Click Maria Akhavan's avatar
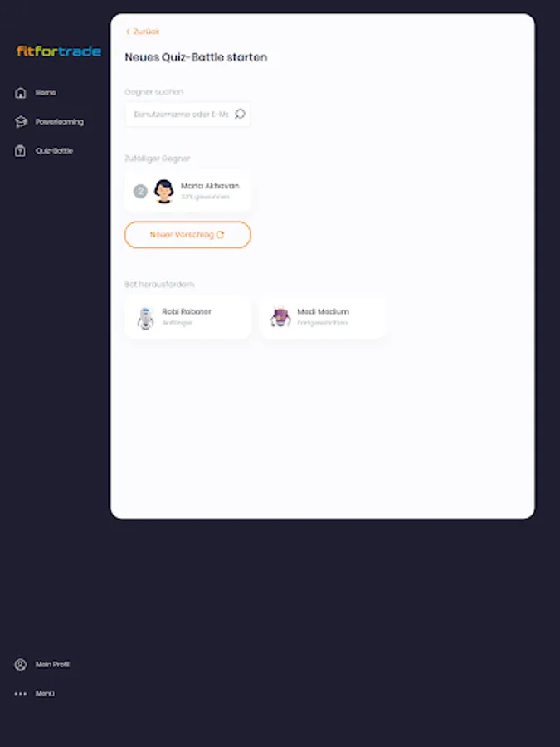This screenshot has height=747, width=560. [163, 192]
